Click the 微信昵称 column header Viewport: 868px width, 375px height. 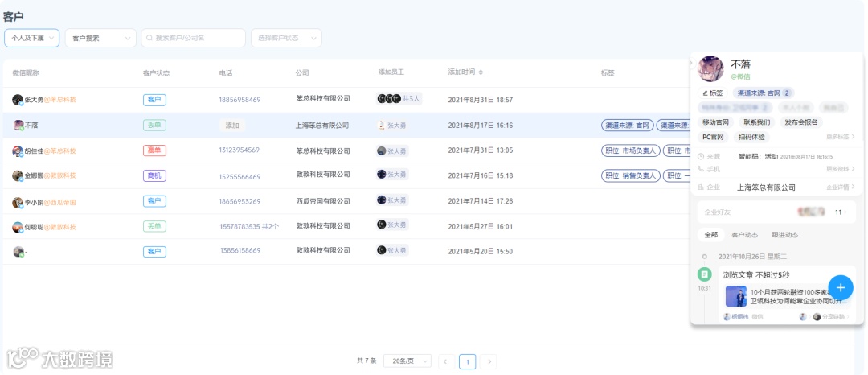[x=26, y=72]
